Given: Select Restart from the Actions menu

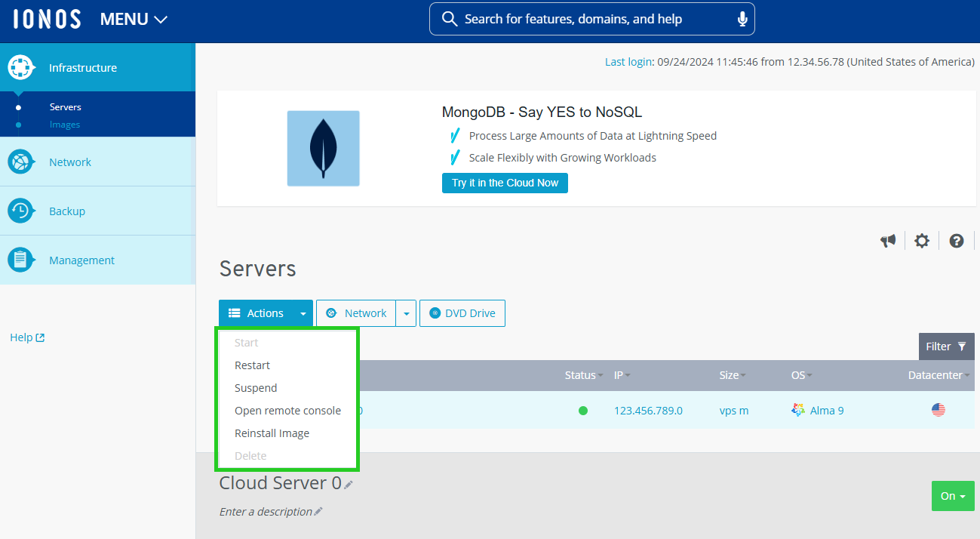Looking at the screenshot, I should [x=252, y=365].
